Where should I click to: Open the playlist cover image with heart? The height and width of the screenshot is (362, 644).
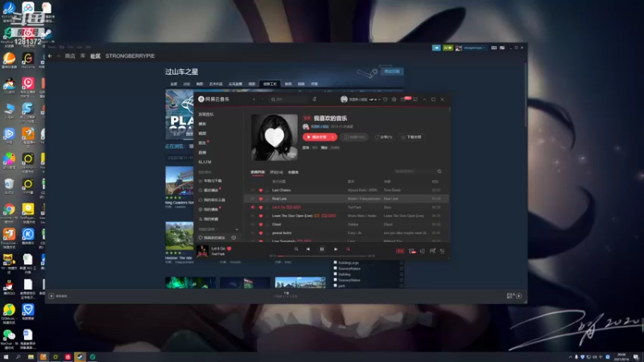[275, 138]
